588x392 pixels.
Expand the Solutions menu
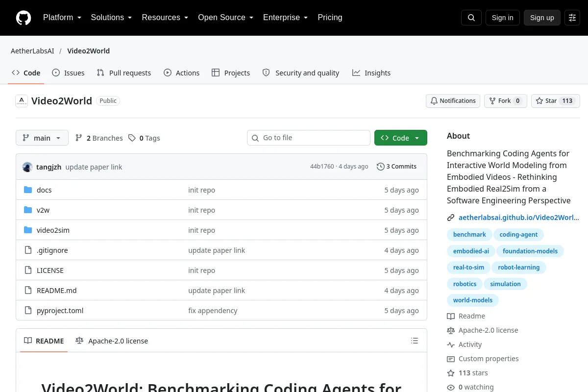pos(112,18)
